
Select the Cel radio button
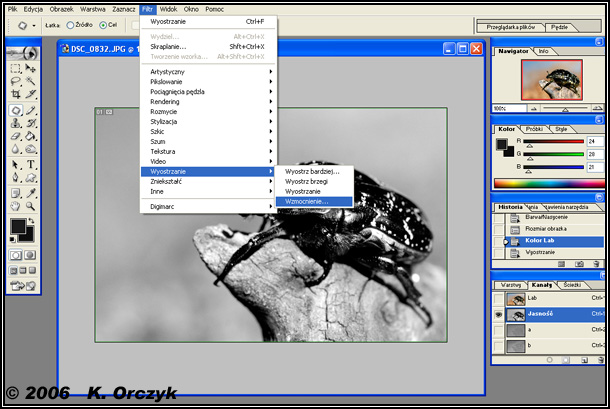(102, 23)
